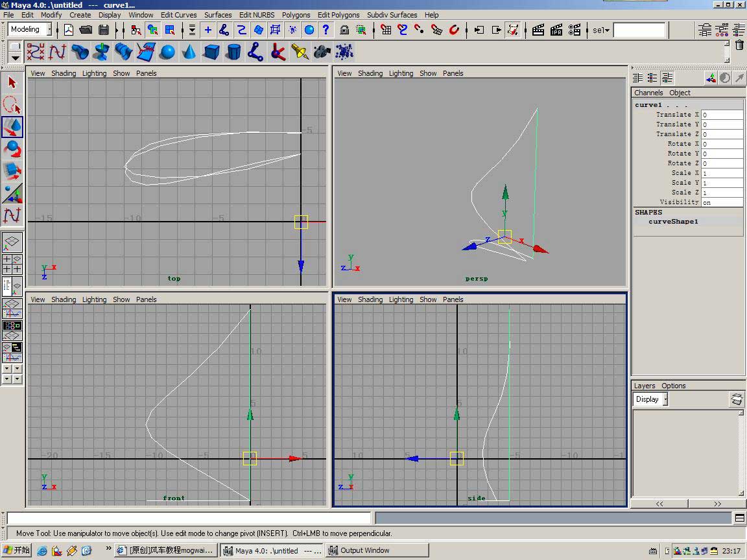Expand the sel quick select dropdown

[601, 30]
